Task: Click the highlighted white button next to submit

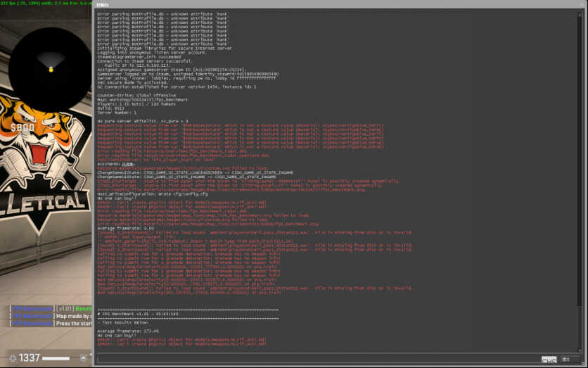Action: pos(549,360)
